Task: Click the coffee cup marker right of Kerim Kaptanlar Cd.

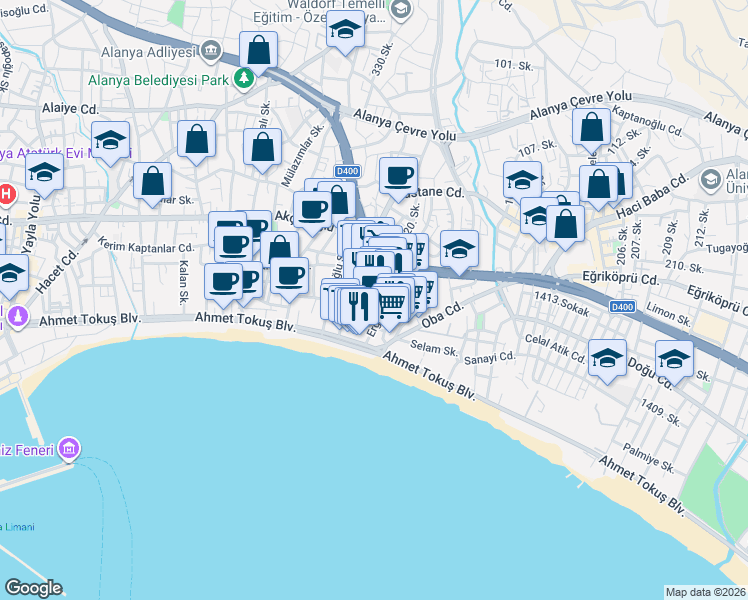Action: pos(233,245)
